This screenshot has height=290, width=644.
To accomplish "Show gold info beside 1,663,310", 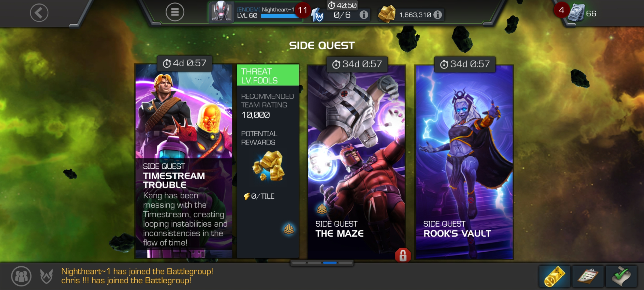I will [x=437, y=15].
